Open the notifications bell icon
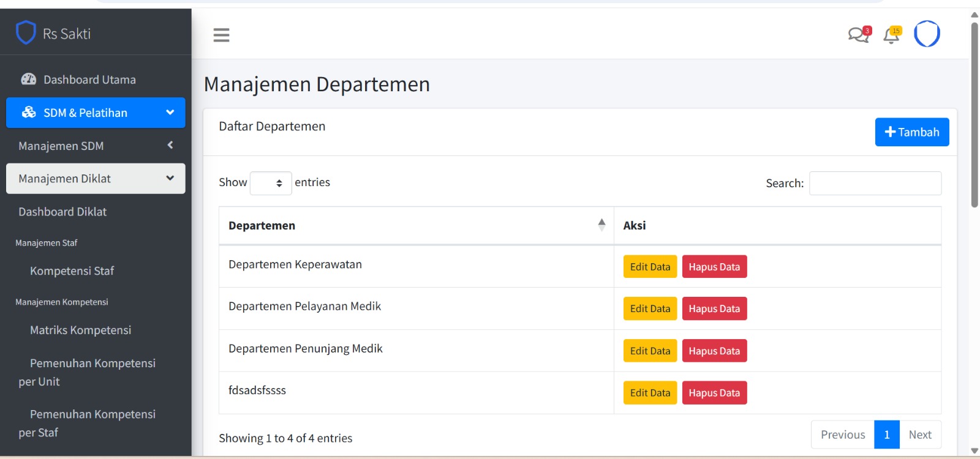This screenshot has height=459, width=980. [891, 35]
